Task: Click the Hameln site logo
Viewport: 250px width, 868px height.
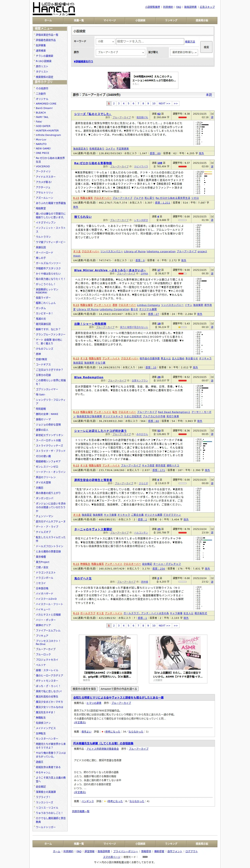Action: (x=54, y=8)
